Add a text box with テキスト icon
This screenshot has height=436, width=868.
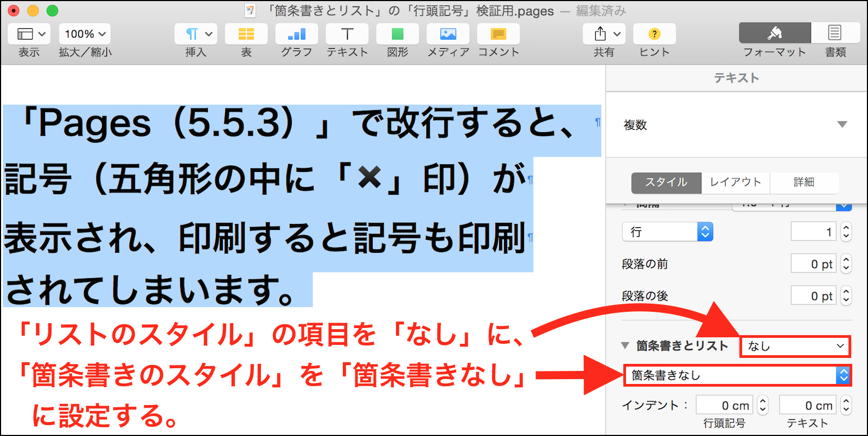tap(347, 34)
